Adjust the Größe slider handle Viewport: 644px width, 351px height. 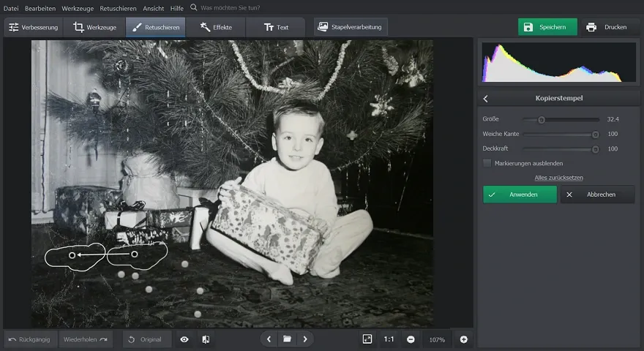pyautogui.click(x=542, y=119)
